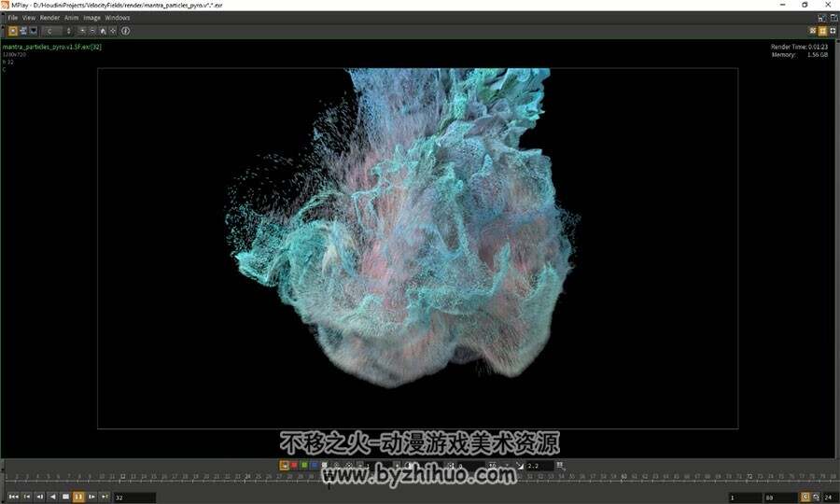Click the range start field showing 1
The height and width of the screenshot is (504, 840).
(746, 497)
